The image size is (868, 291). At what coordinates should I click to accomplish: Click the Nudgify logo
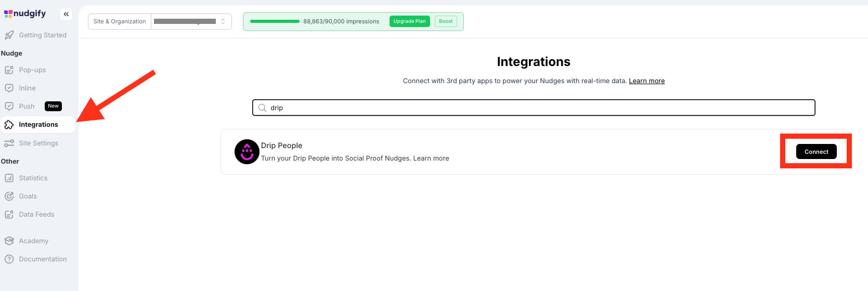(25, 14)
